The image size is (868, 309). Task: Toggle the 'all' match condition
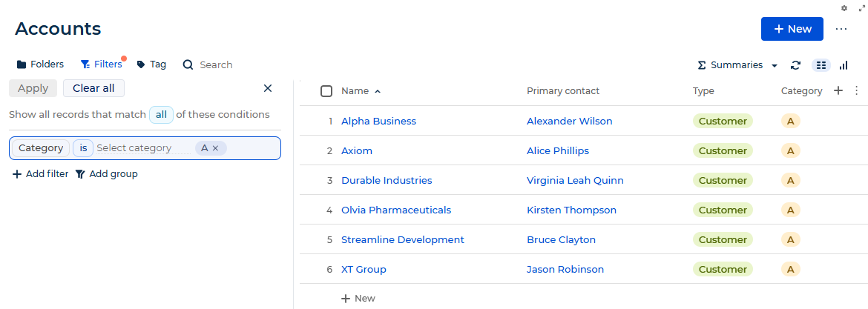coord(161,115)
